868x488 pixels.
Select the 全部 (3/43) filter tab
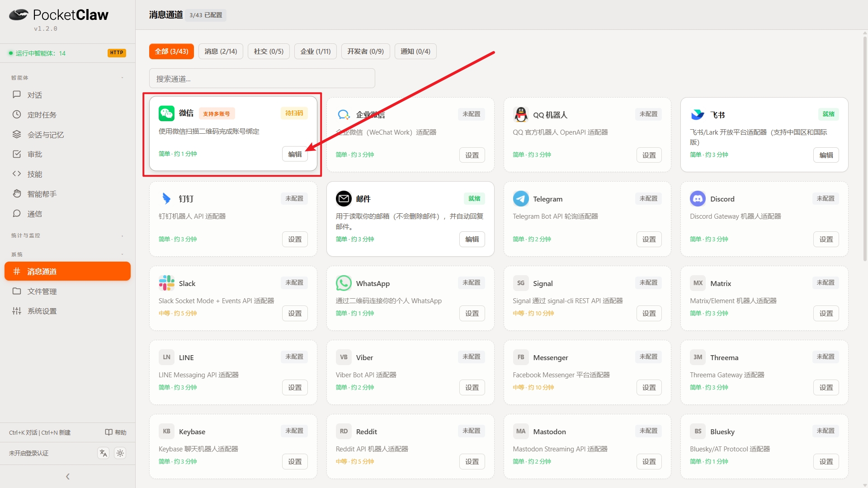(171, 52)
